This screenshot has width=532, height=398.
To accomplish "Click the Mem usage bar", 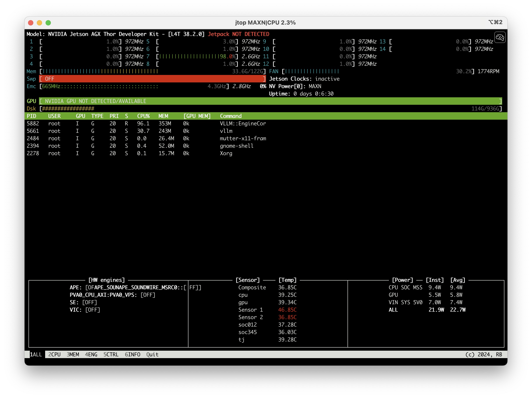I will [x=152, y=71].
